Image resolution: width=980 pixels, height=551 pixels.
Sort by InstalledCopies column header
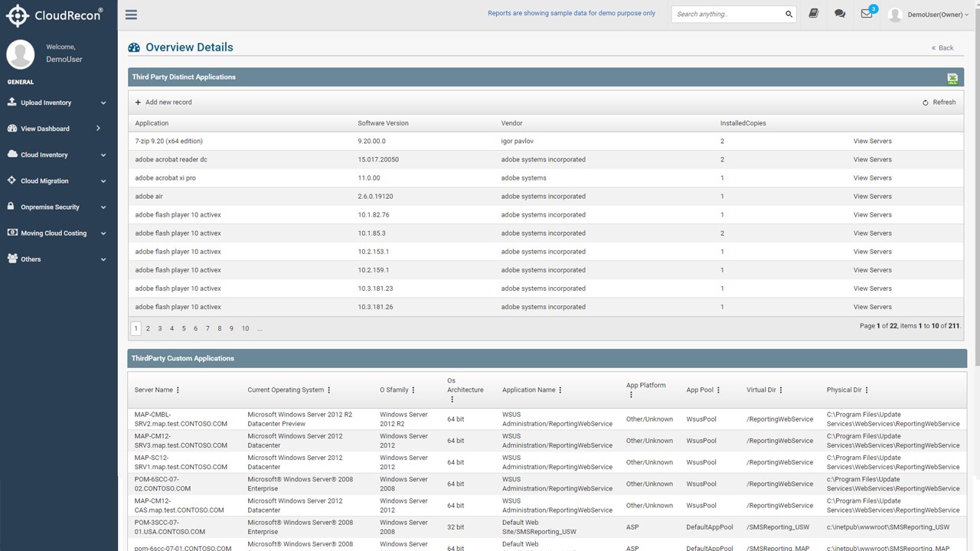743,123
